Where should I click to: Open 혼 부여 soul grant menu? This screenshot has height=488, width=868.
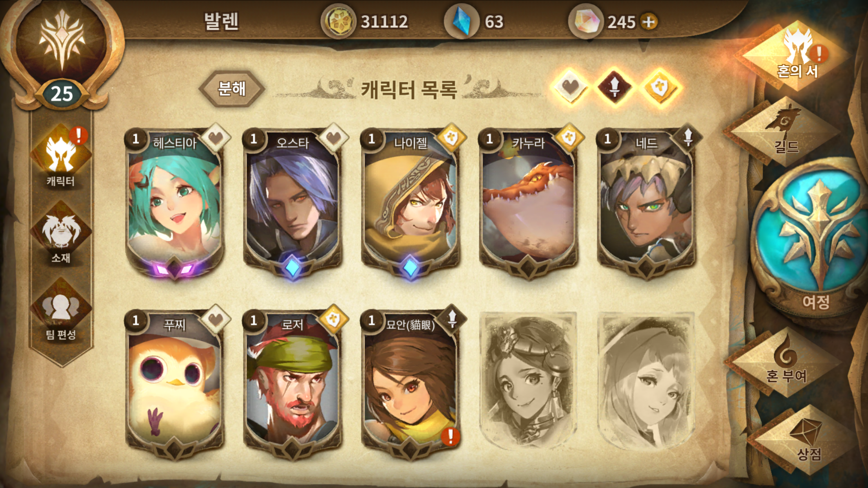tap(786, 361)
